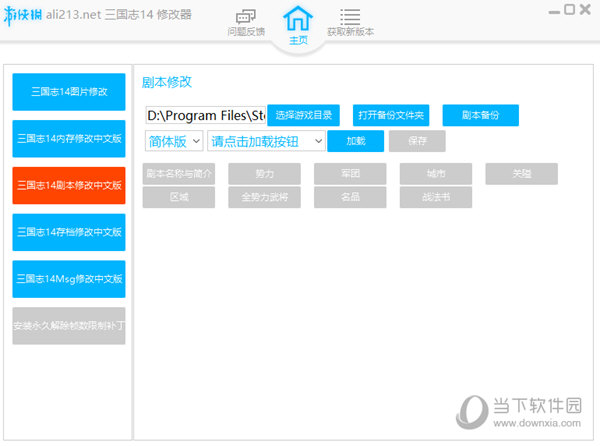Image resolution: width=600 pixels, height=446 pixels.
Task: Click 剧本备份 button
Action: [x=481, y=115]
